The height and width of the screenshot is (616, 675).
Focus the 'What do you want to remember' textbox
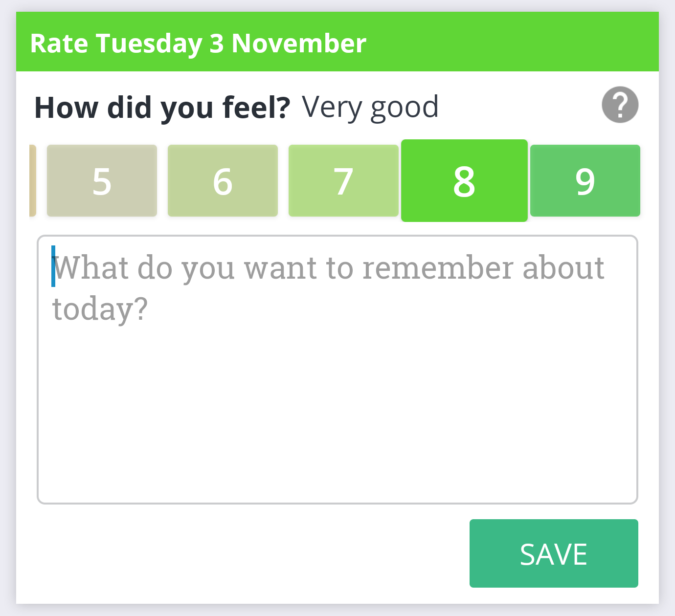[x=337, y=370]
